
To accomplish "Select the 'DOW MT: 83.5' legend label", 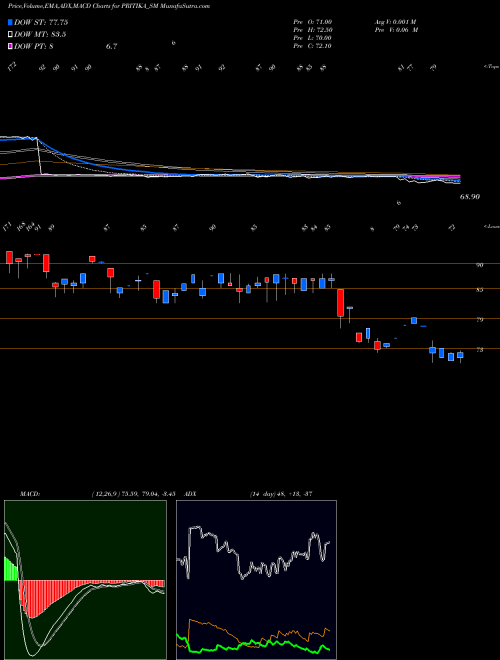I will click(x=40, y=35).
